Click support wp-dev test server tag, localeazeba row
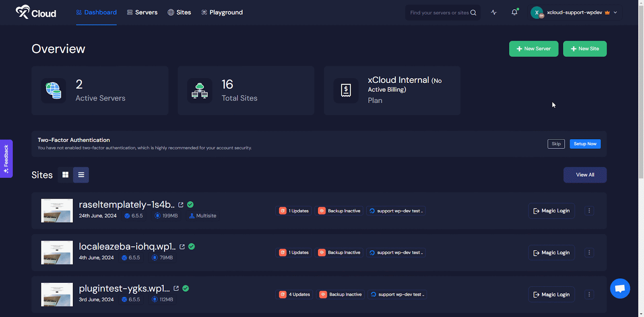Image resolution: width=644 pixels, height=317 pixels. click(396, 253)
